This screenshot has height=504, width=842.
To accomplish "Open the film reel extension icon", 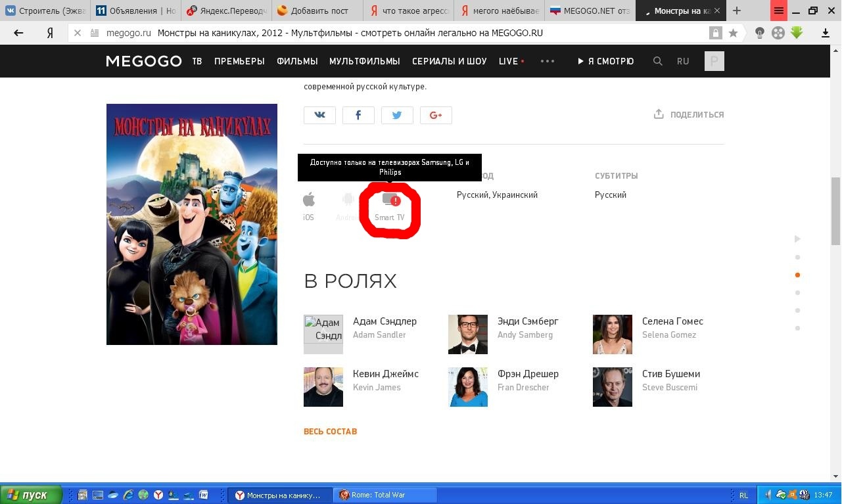I will click(x=778, y=33).
